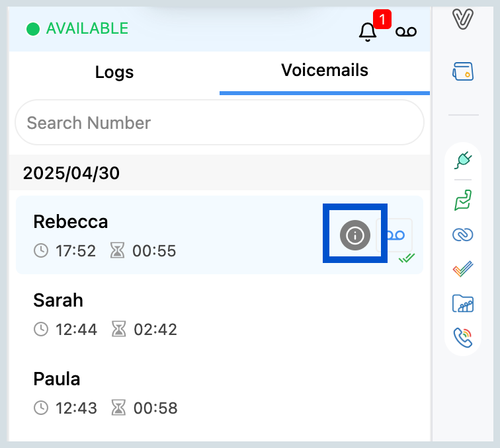Toggle the AVAILABLE status indicator
The width and height of the screenshot is (500, 448).
77,29
